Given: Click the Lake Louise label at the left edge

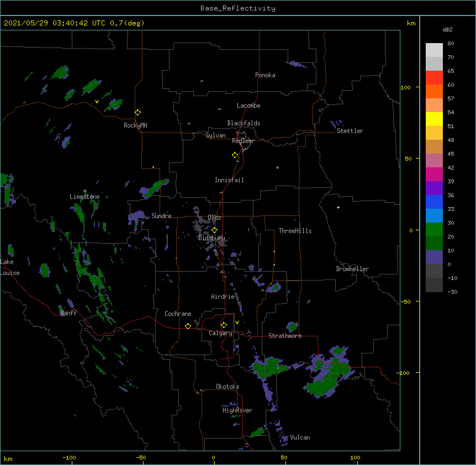Looking at the screenshot, I should [x=10, y=267].
